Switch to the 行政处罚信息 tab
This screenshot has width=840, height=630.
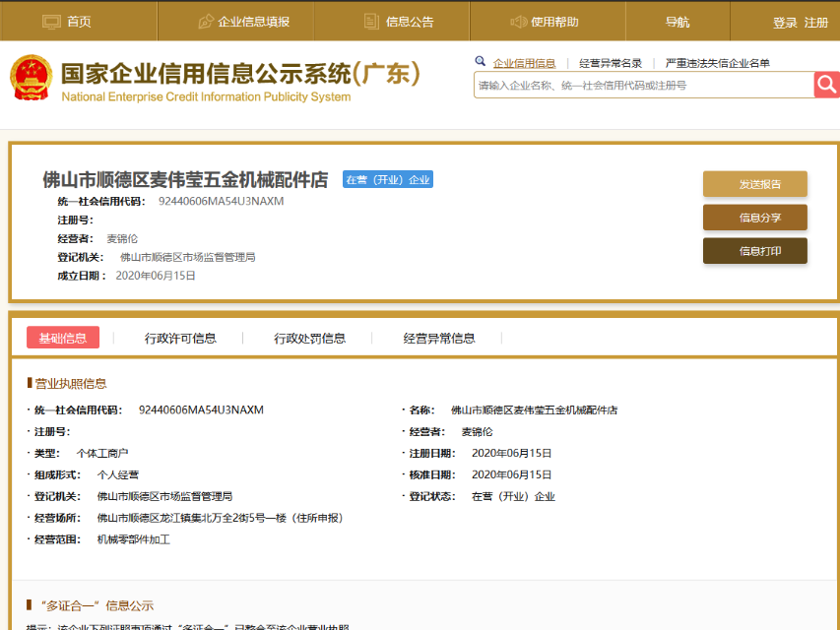click(309, 338)
